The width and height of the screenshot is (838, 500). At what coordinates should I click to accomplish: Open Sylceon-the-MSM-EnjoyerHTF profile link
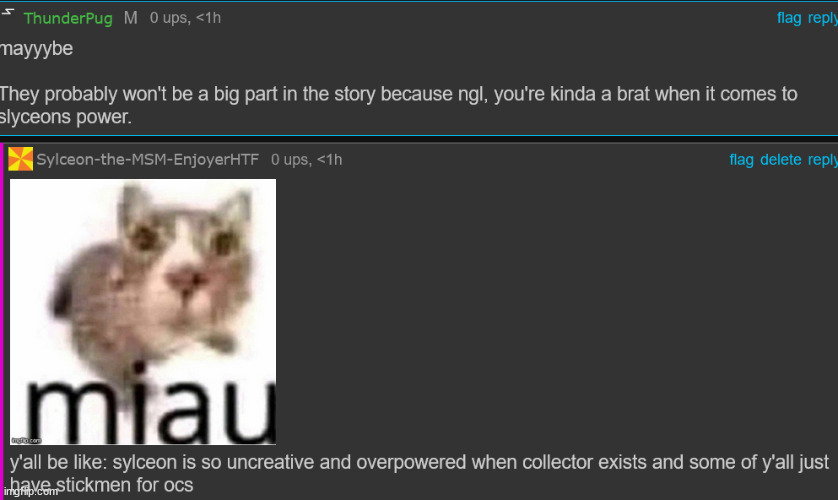pos(148,160)
